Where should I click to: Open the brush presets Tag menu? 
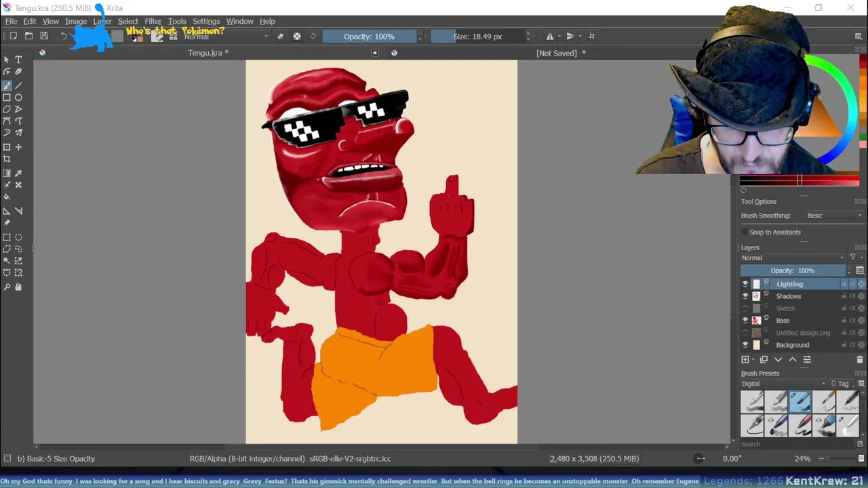point(841,384)
